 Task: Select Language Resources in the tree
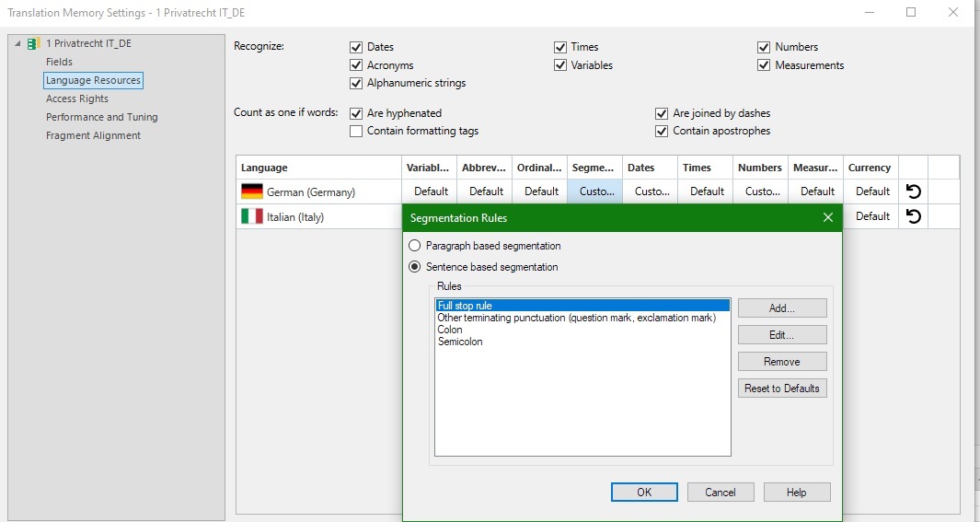[93, 80]
